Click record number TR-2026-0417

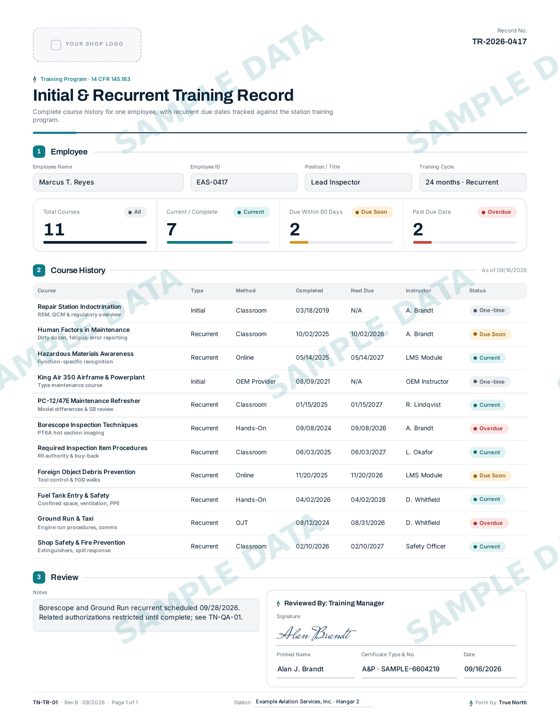pyautogui.click(x=499, y=42)
